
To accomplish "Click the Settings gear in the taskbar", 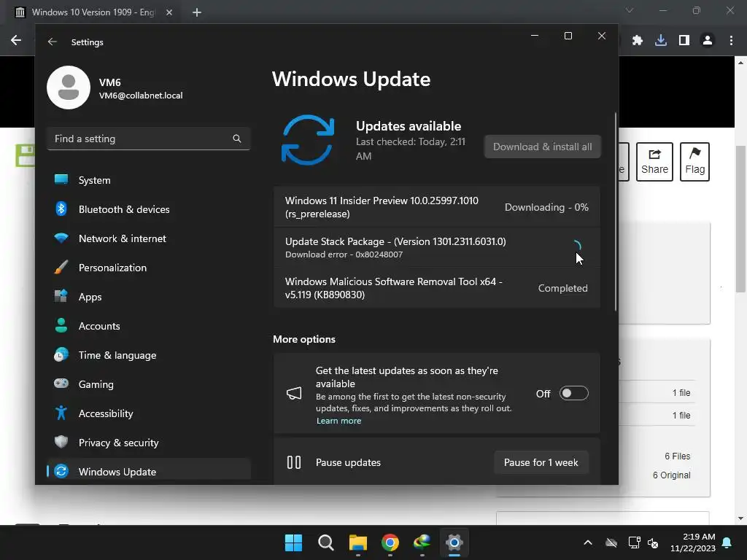I will (454, 542).
